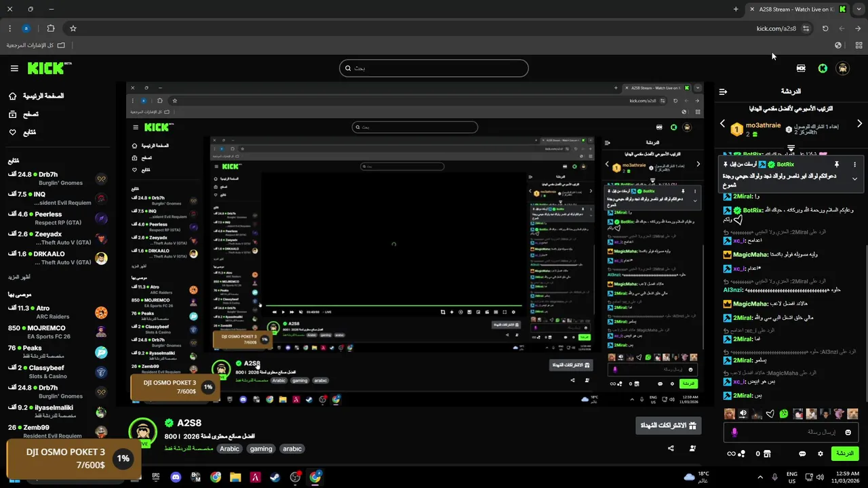Select the green face emote
The image size is (868, 488).
point(784,413)
